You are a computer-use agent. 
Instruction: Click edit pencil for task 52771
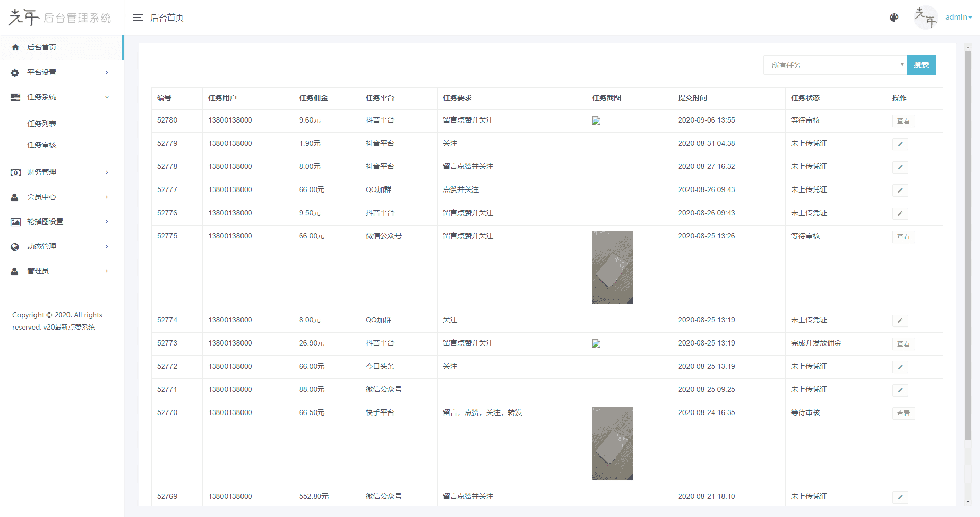tap(900, 390)
